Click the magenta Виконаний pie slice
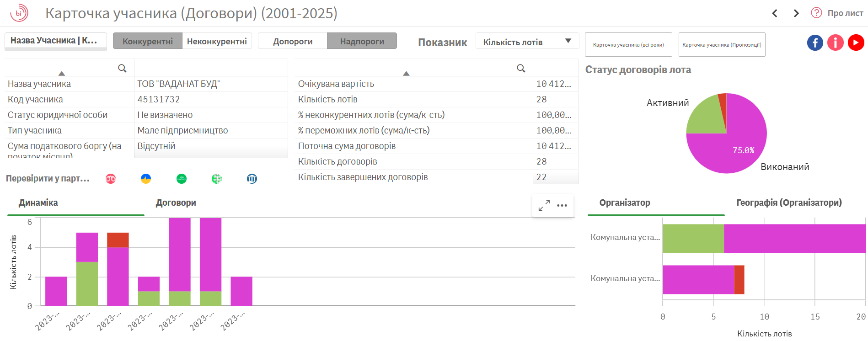The image size is (868, 341). coord(732,151)
